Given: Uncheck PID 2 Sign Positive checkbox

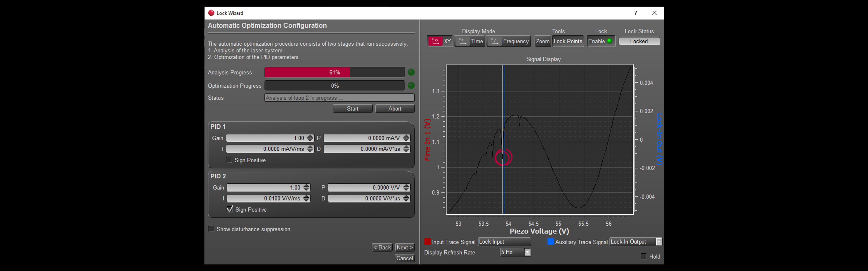Looking at the screenshot, I should tap(230, 209).
